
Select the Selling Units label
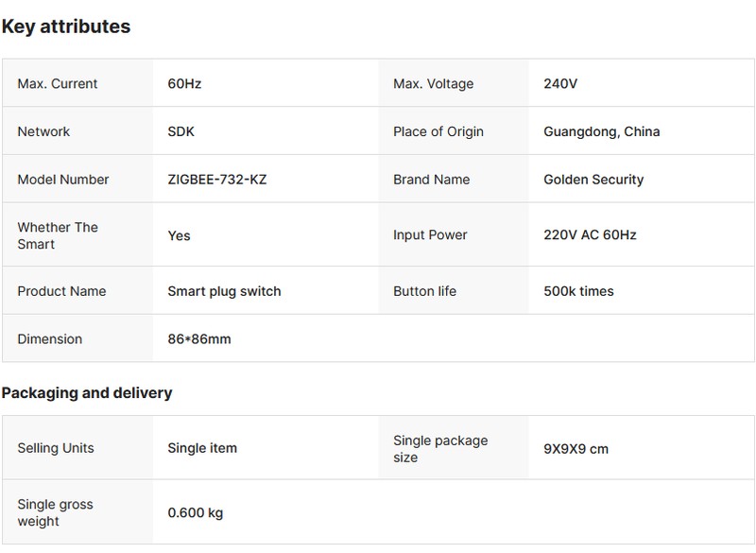pos(56,448)
